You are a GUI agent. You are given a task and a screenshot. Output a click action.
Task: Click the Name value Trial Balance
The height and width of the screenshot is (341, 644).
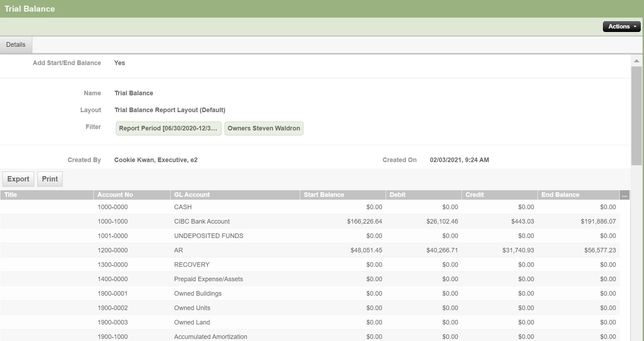click(134, 93)
